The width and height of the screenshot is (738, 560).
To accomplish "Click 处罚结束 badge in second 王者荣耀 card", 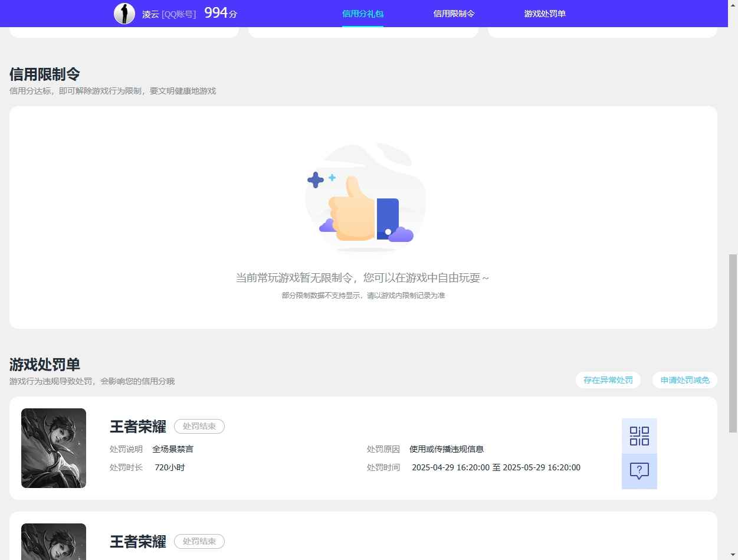I will click(x=199, y=541).
